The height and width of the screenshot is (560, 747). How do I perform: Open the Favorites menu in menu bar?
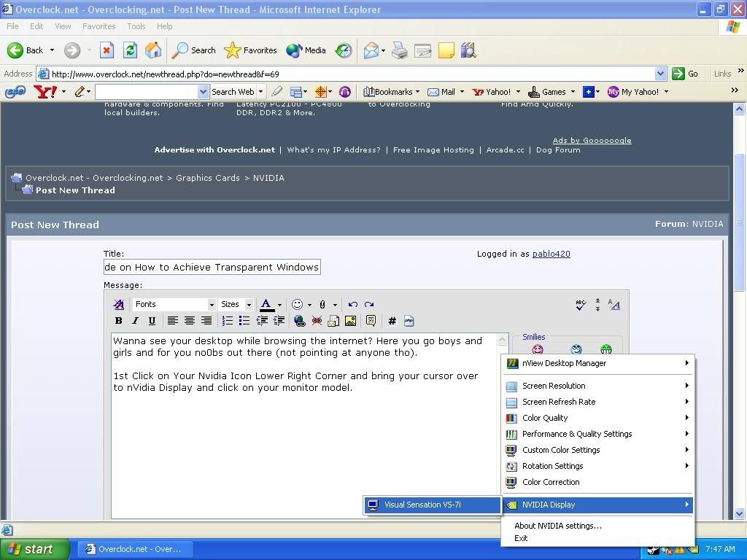pos(98,26)
